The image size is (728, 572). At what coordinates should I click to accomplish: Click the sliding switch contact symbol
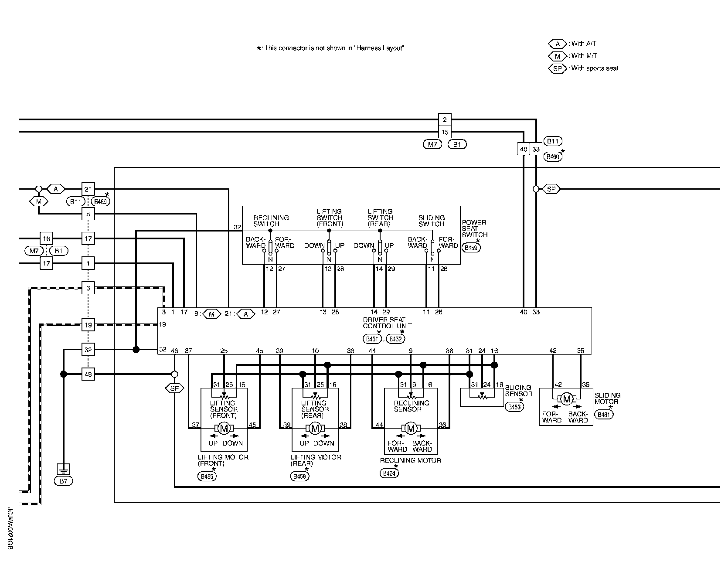click(432, 247)
